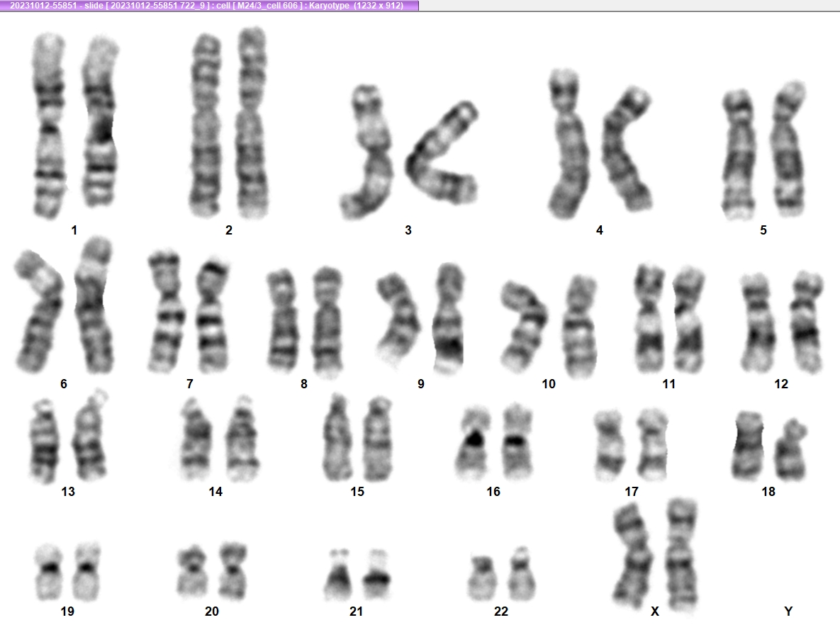This screenshot has width=840, height=637.
Task: Select the left chromosome 14 image
Action: (x=195, y=439)
